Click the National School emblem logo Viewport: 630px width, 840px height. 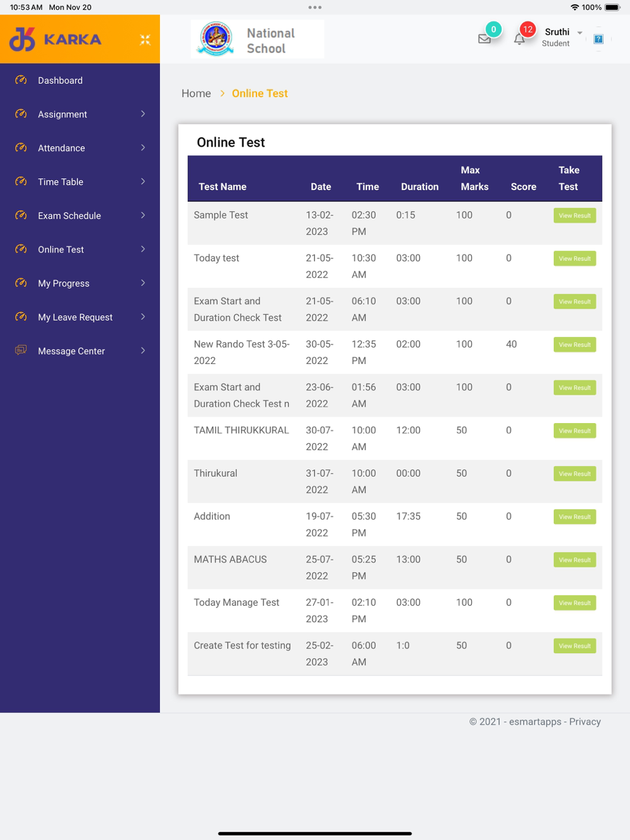[215, 39]
